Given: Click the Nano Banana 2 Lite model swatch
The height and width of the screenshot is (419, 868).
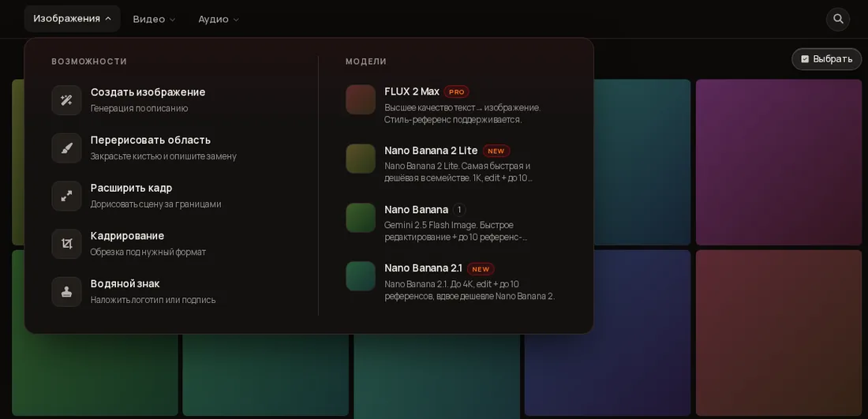Looking at the screenshot, I should tap(361, 159).
